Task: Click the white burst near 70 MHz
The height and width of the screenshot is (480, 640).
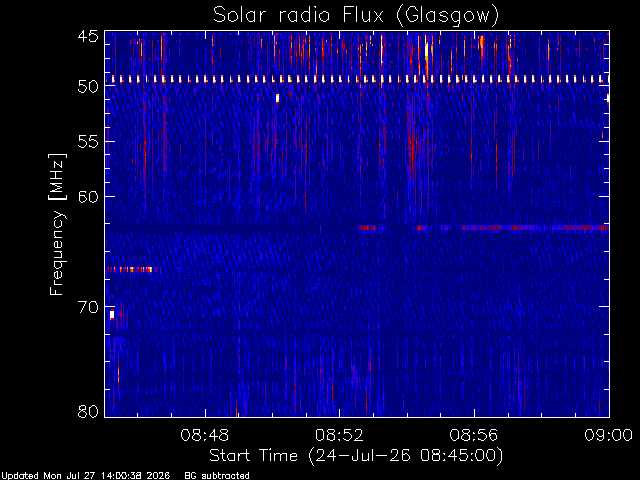Action: [x=112, y=314]
